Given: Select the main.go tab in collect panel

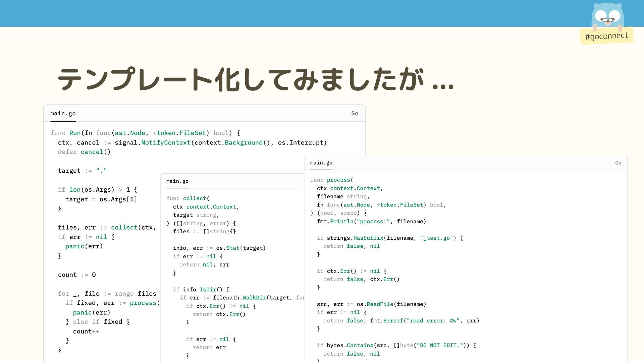Looking at the screenshot, I should coord(177,181).
